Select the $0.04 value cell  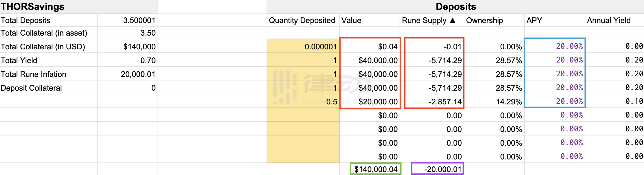coord(370,46)
